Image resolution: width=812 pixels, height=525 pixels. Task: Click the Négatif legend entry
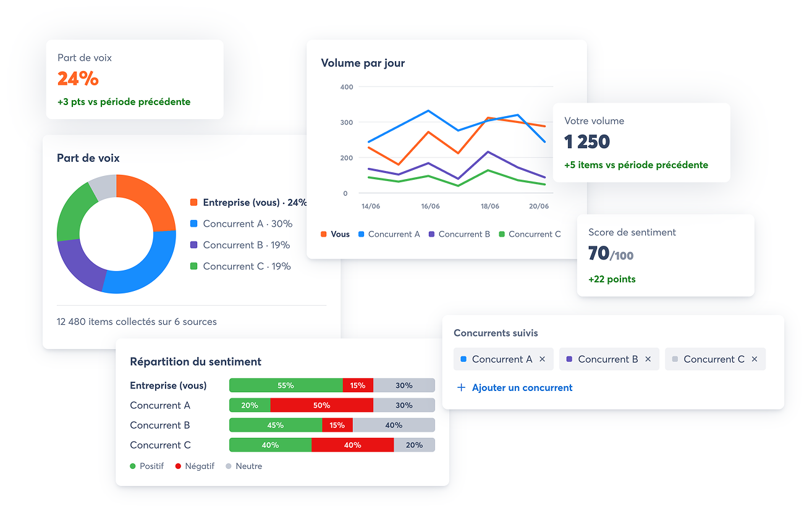pyautogui.click(x=195, y=466)
